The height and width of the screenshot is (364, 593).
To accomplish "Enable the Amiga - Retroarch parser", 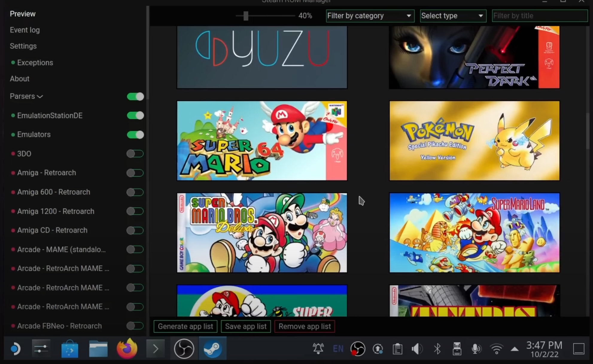I will tap(135, 173).
